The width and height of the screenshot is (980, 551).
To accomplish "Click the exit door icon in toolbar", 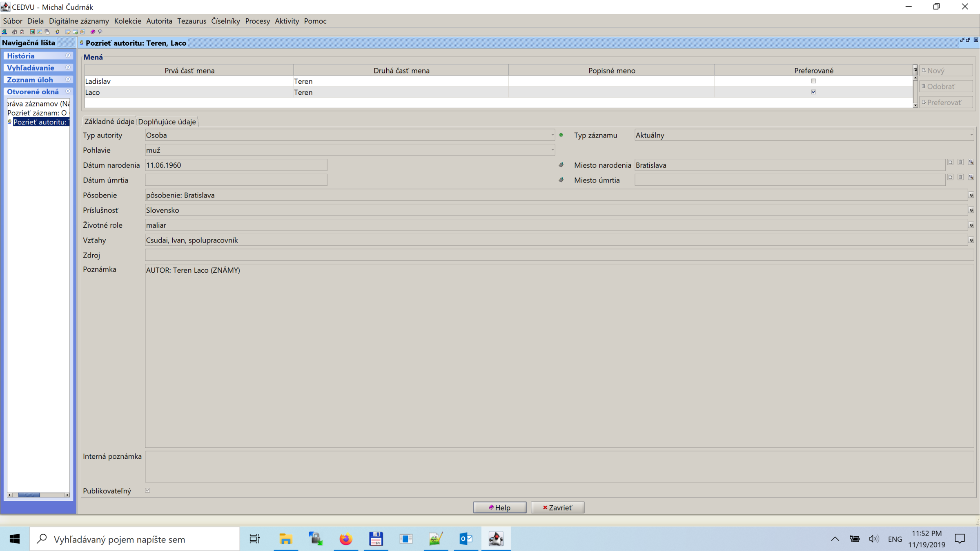I will click(4, 32).
